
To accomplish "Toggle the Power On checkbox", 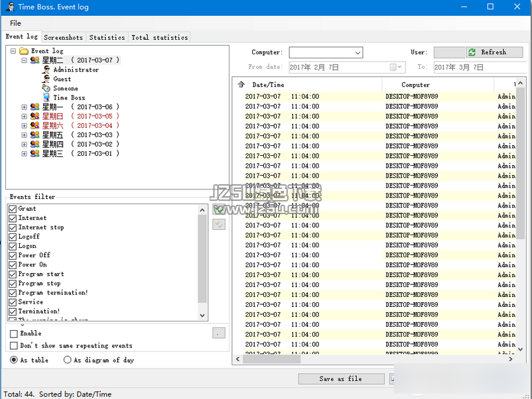I will pyautogui.click(x=13, y=264).
